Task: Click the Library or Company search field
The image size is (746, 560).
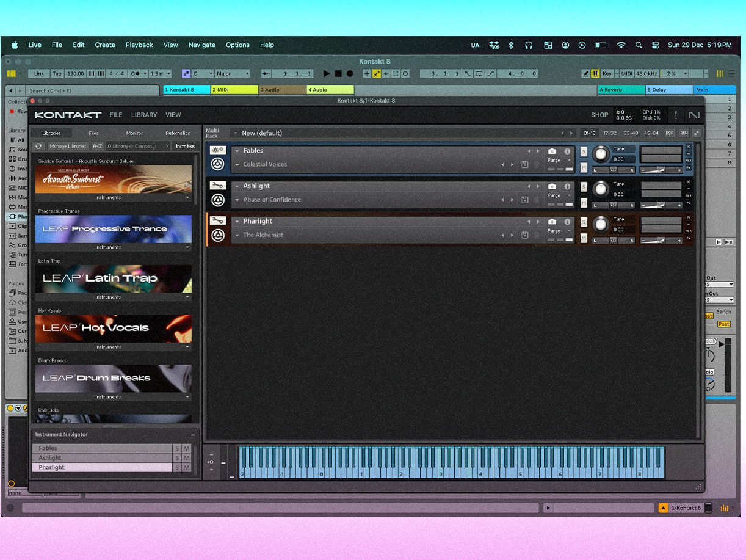Action: pos(138,146)
